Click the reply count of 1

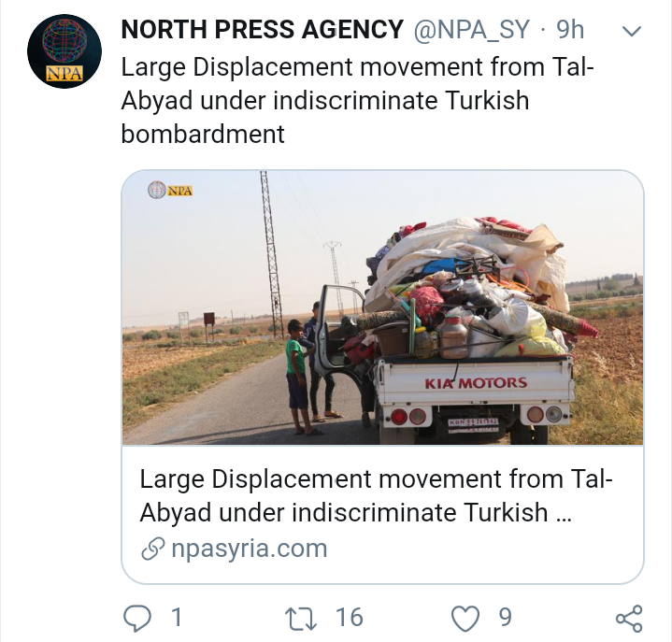pos(177,618)
